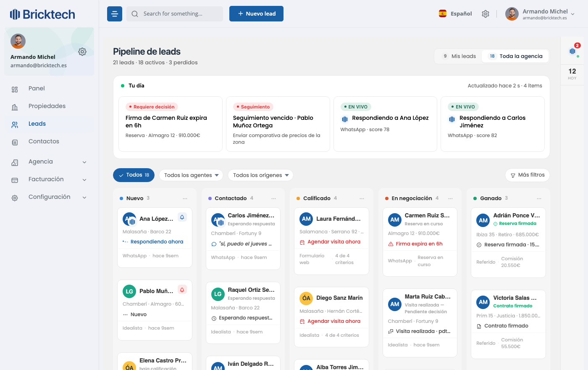
Task: Open Marta Ruiz Cab... lead card
Action: coord(420,323)
